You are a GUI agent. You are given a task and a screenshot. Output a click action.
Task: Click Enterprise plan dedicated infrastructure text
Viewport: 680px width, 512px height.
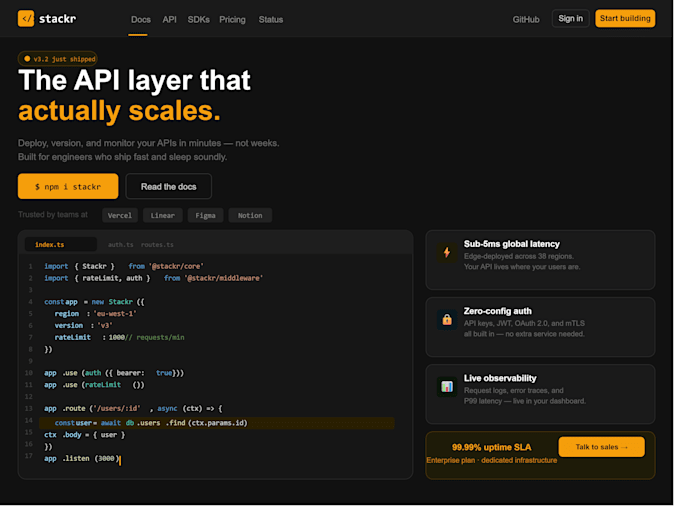[x=491, y=460]
